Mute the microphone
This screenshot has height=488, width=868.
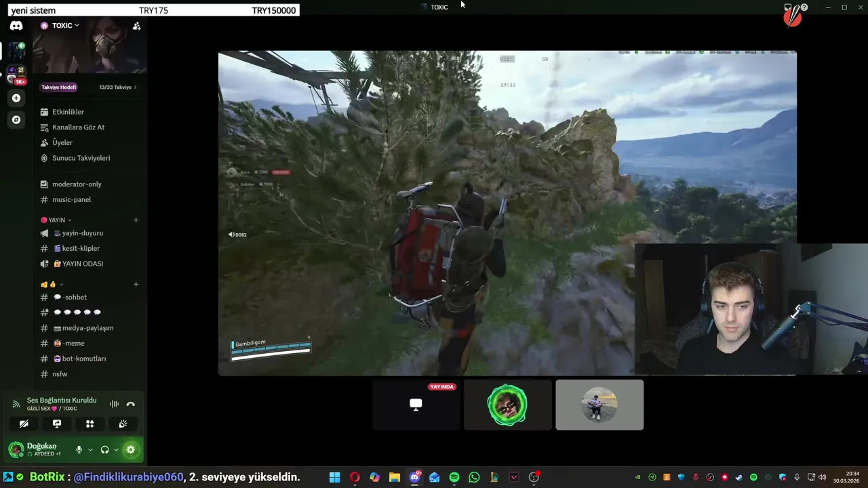click(x=79, y=449)
